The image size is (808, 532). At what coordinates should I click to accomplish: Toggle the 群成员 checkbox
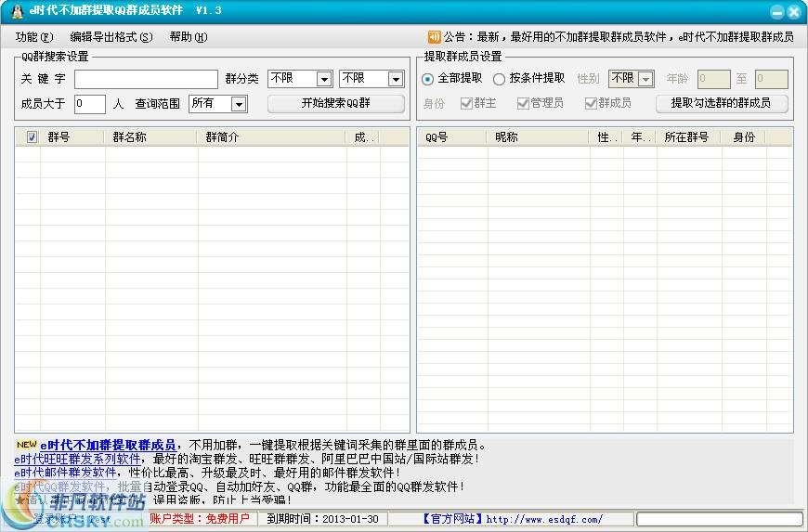pos(591,103)
